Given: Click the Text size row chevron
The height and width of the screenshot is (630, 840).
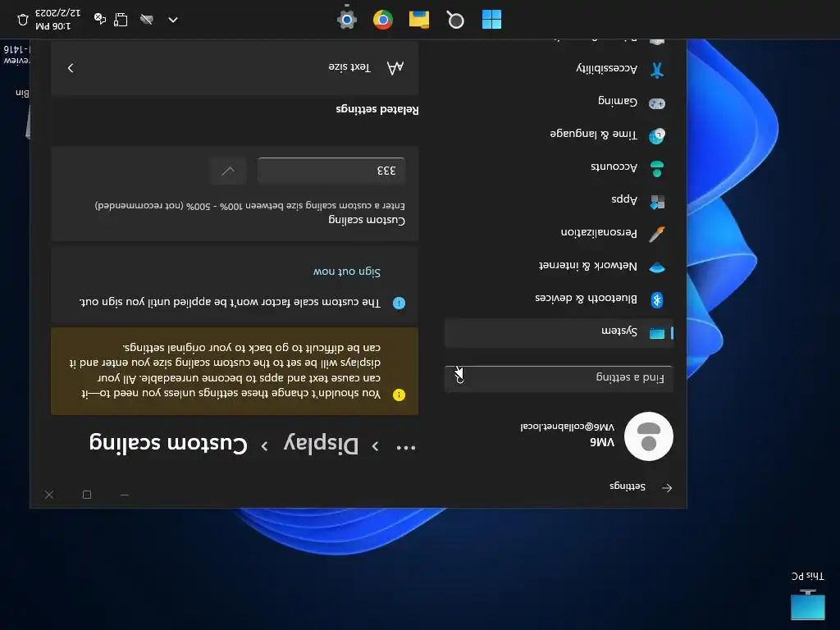Looking at the screenshot, I should (x=71, y=67).
